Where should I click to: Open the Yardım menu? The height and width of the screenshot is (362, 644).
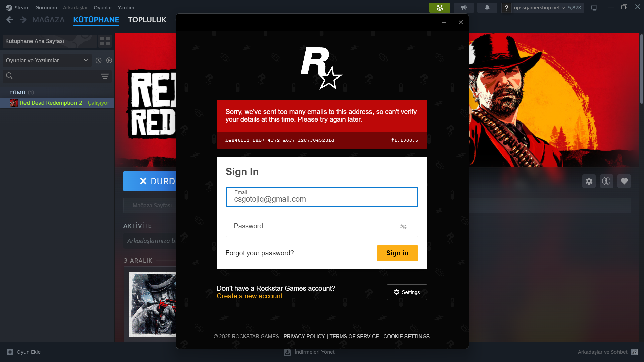pyautogui.click(x=126, y=7)
